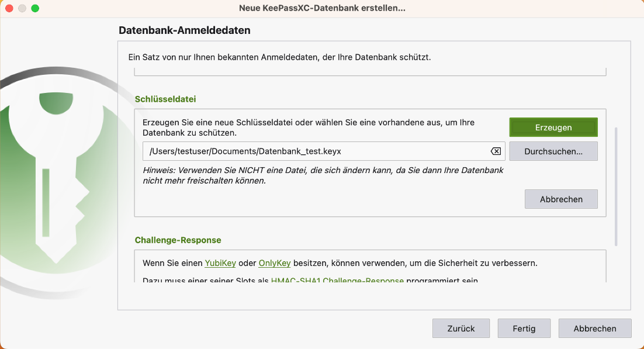Click the Datenbank-Anmeldedaten page title
644x349 pixels.
tap(184, 30)
